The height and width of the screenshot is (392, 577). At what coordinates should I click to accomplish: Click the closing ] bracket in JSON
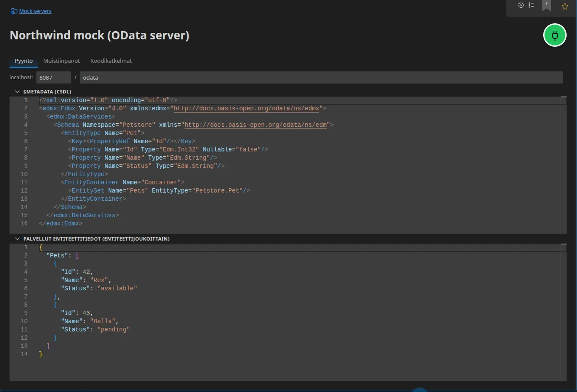48,346
